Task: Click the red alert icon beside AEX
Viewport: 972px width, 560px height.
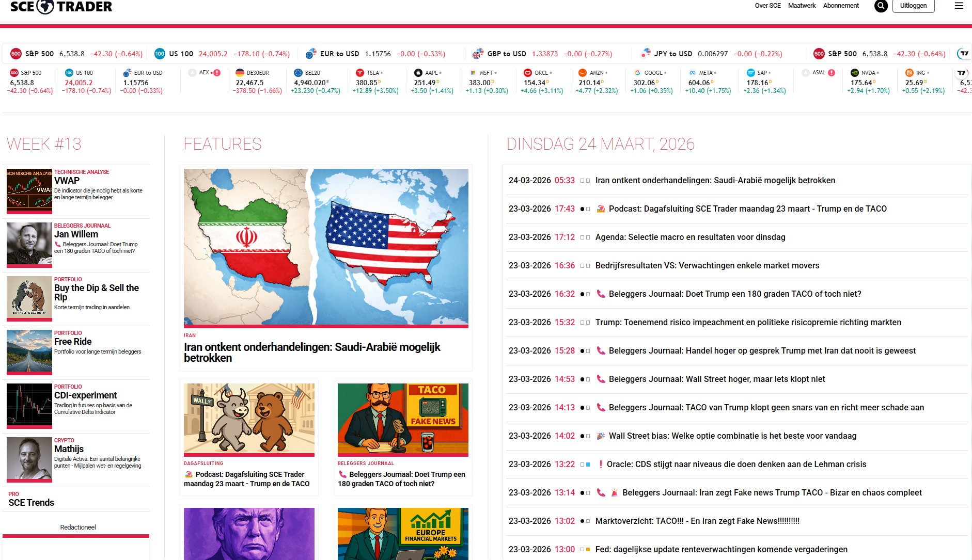Action: [x=217, y=73]
